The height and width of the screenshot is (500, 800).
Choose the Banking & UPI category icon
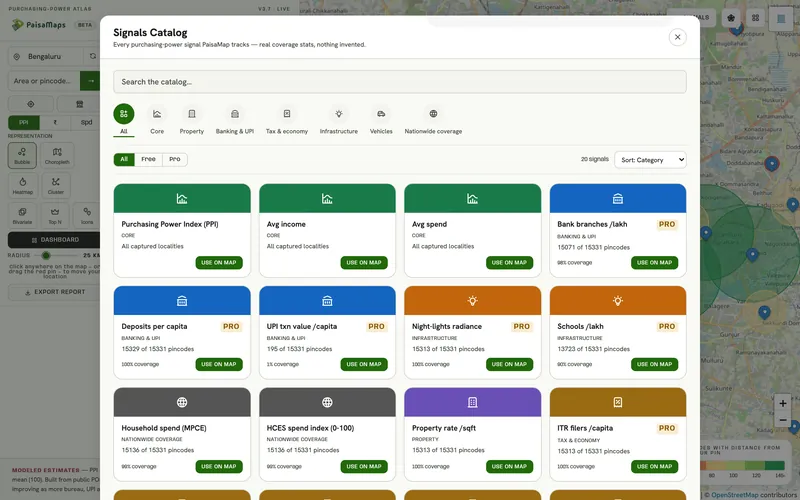pyautogui.click(x=235, y=114)
